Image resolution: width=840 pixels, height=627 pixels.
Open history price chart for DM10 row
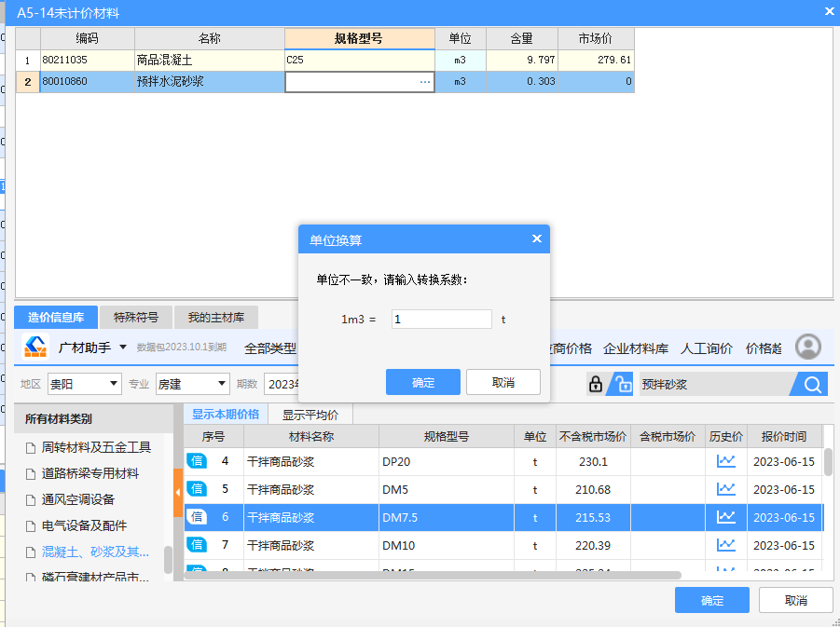pyautogui.click(x=726, y=544)
